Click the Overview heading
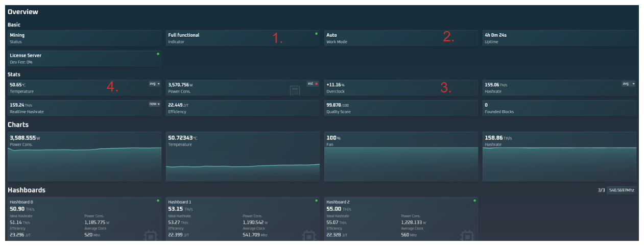 23,12
